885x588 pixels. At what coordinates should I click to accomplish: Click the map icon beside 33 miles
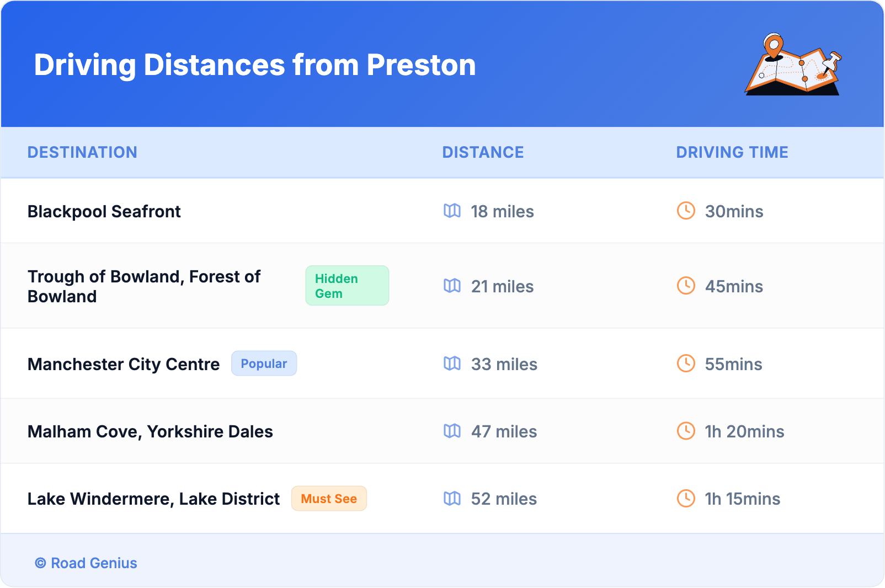(x=452, y=364)
